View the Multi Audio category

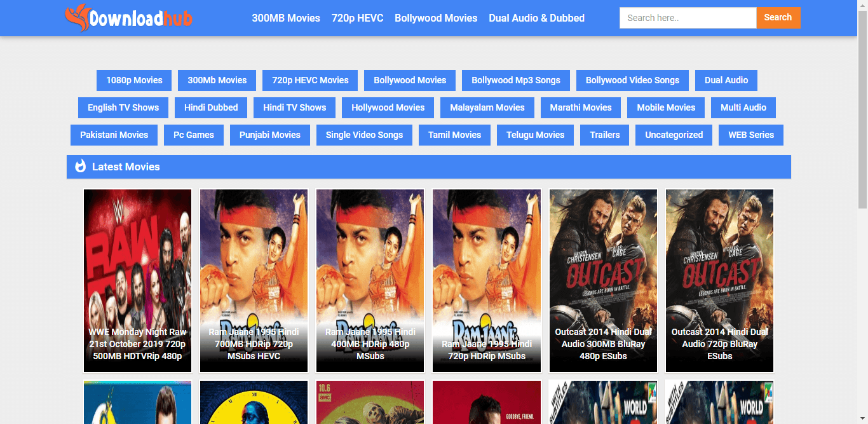tap(743, 107)
